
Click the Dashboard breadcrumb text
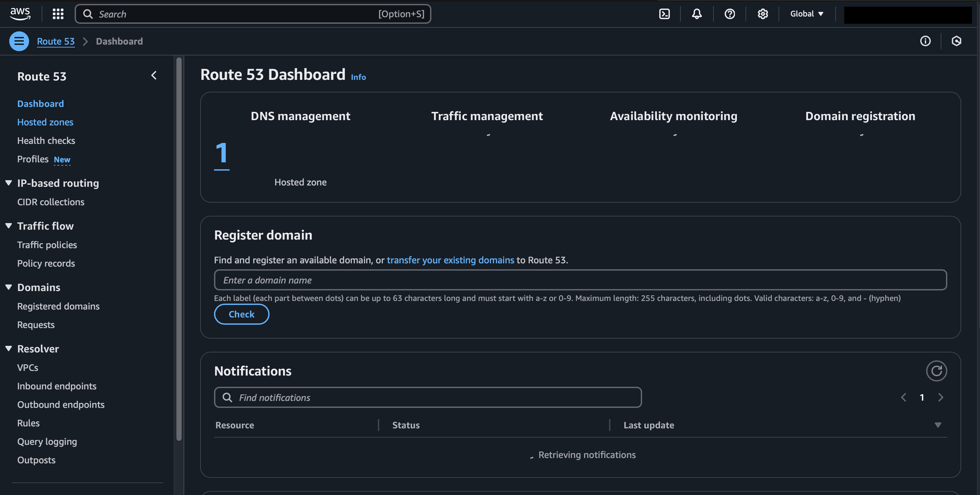coord(120,41)
